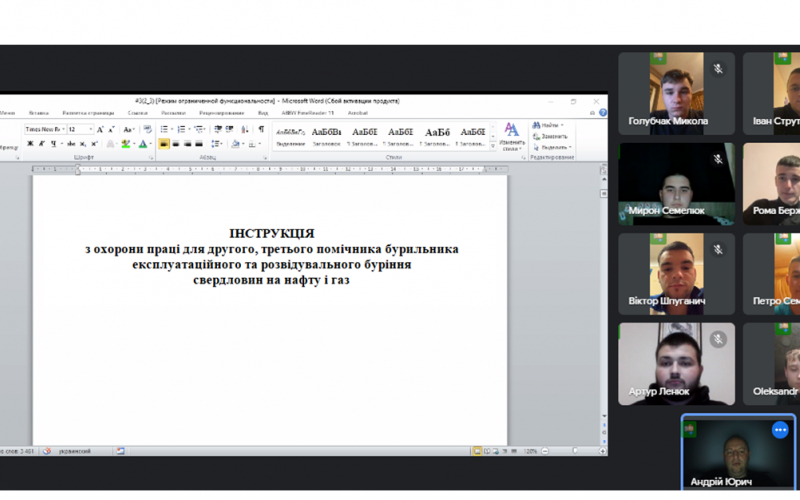
Task: Apply the Заголовок style with the АаБбВв preview
Action: click(327, 137)
